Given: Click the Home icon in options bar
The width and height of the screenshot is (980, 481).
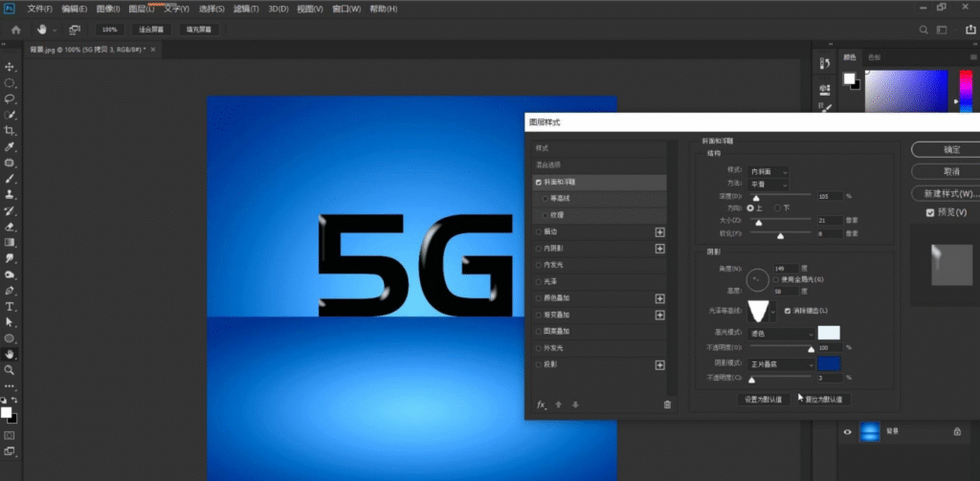Looking at the screenshot, I should 16,30.
